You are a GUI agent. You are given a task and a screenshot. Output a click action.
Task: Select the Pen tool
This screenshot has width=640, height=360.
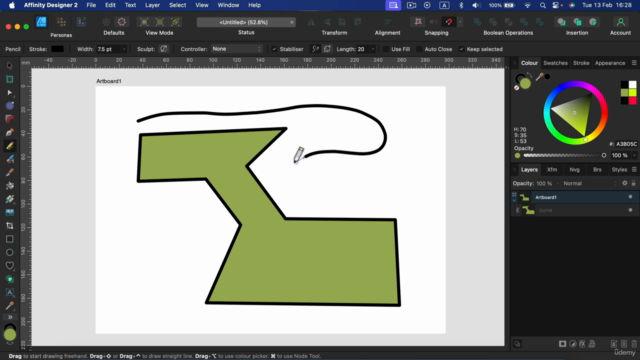(10, 132)
